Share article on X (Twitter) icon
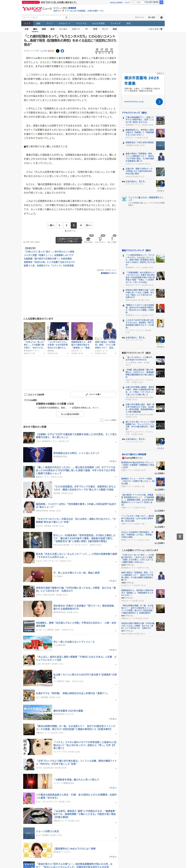Image resolution: width=186 pixels, height=868 pixels. click(x=57, y=51)
